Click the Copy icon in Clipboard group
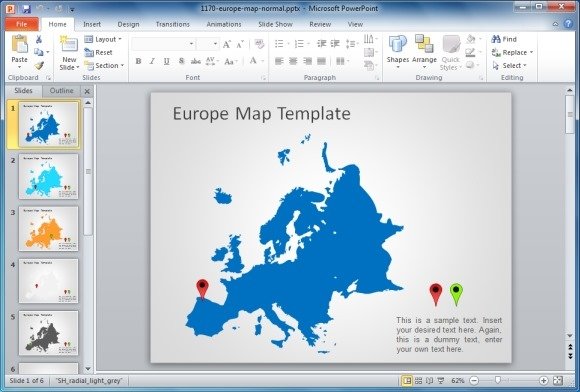The width and height of the screenshot is (580, 392). point(38,52)
